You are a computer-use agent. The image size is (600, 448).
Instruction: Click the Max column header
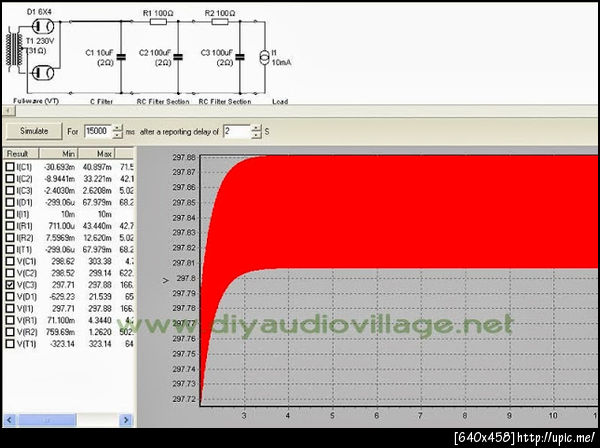[x=96, y=154]
